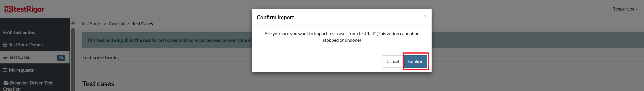644x91 pixels.
Task: Confirm the import from testRail
Action: pos(415,62)
